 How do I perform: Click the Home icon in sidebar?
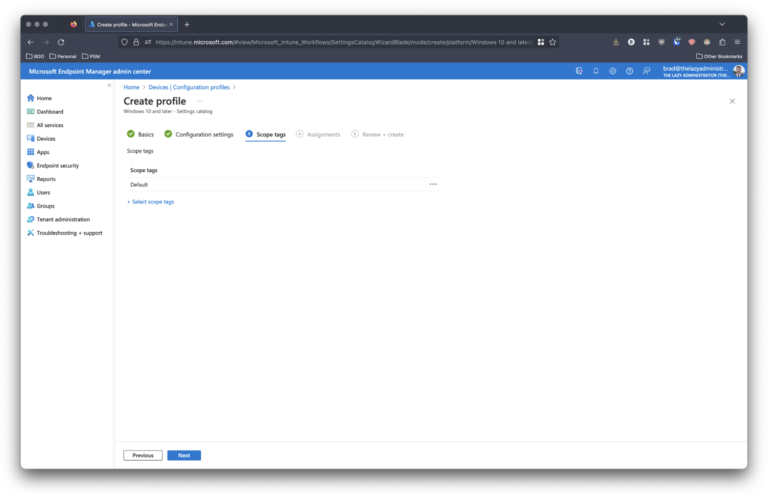tap(30, 98)
